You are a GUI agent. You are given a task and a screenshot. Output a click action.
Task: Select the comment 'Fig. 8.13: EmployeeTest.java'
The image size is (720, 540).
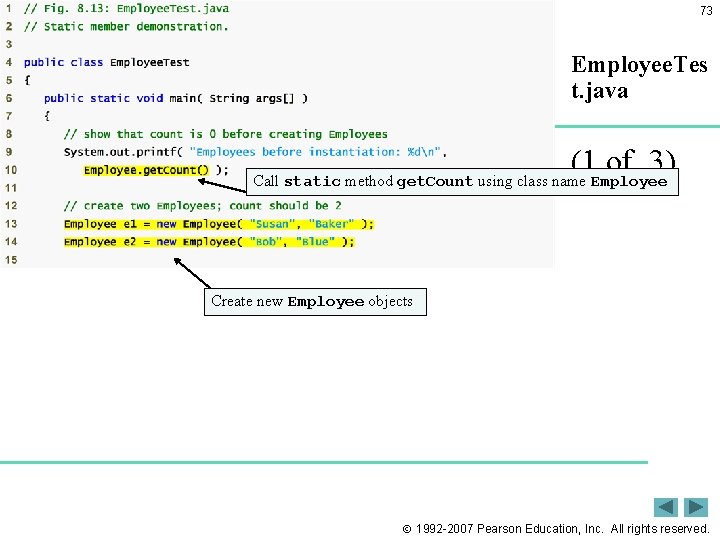126,9
